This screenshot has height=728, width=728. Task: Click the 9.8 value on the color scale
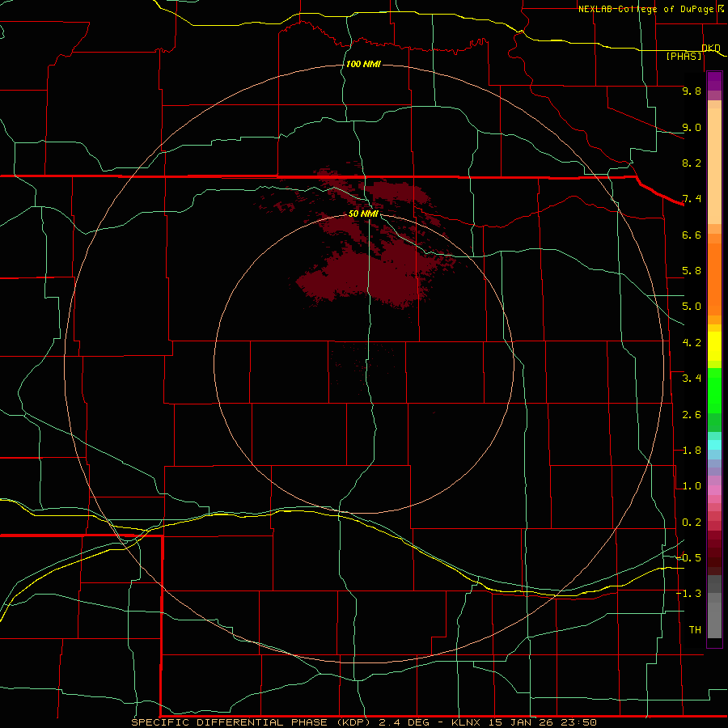pos(692,91)
